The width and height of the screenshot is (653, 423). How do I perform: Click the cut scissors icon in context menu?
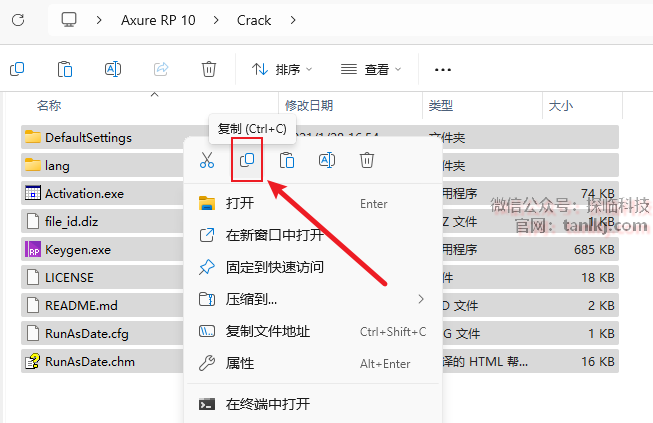click(207, 160)
